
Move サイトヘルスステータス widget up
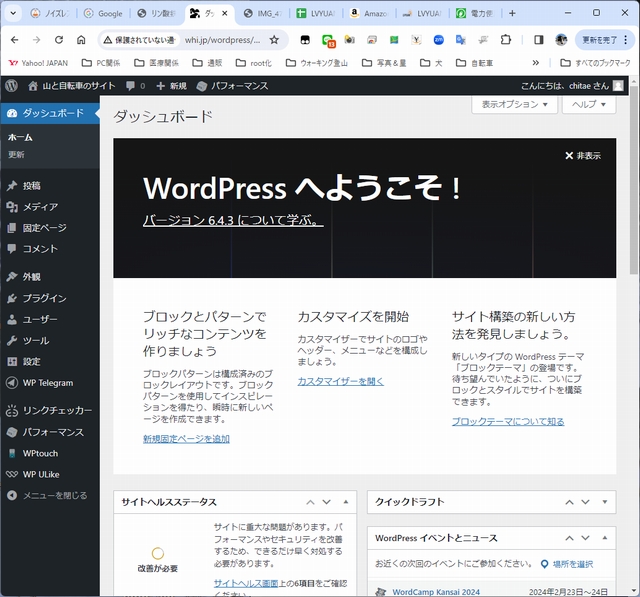click(x=310, y=502)
